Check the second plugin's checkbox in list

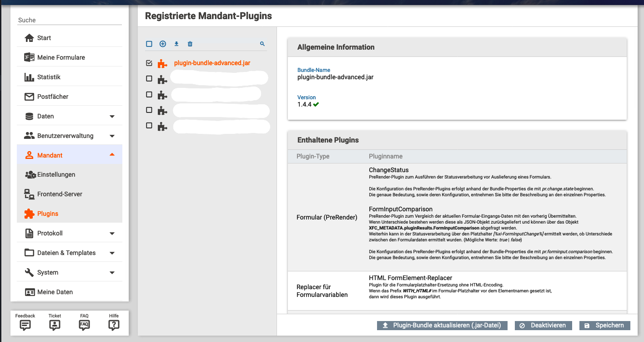[x=149, y=79]
